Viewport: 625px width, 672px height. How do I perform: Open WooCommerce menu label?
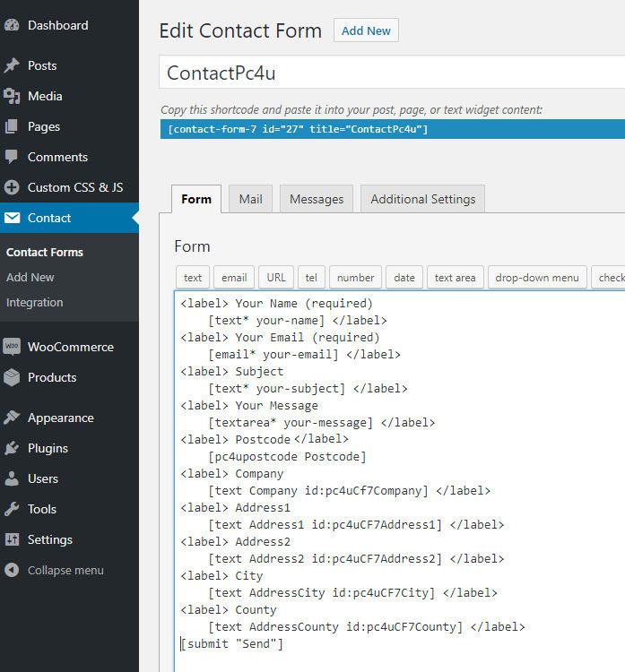[71, 347]
